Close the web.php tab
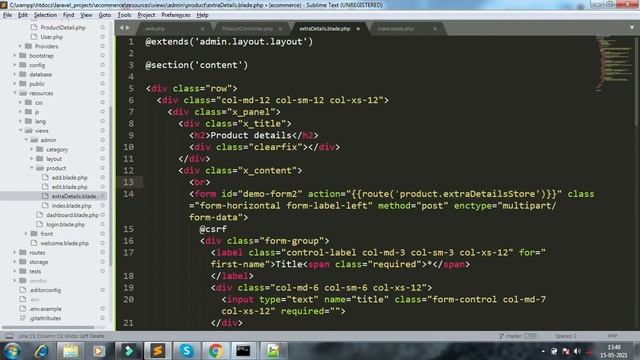Image resolution: width=640 pixels, height=360 pixels. [x=202, y=29]
